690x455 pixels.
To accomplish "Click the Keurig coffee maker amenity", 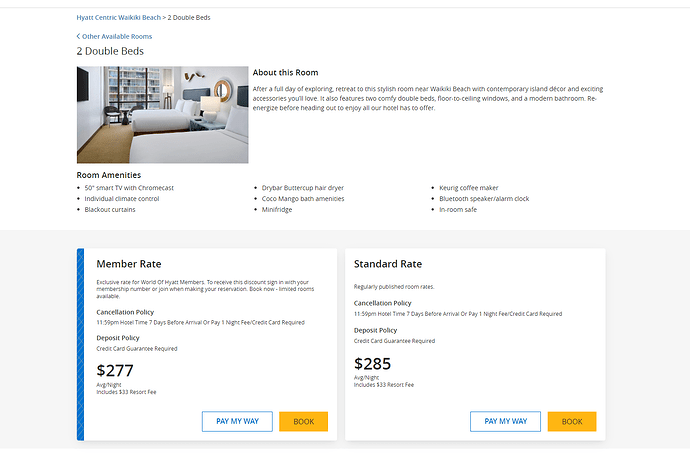I will (x=469, y=188).
